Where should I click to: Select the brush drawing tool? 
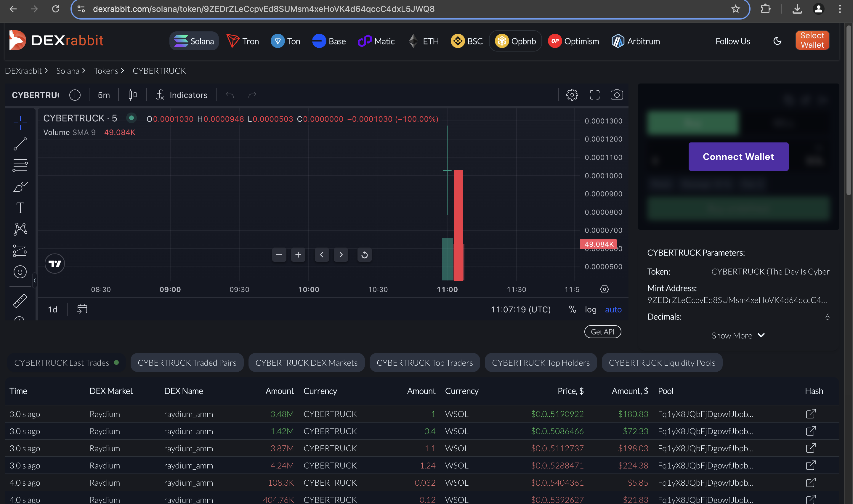[x=20, y=187]
